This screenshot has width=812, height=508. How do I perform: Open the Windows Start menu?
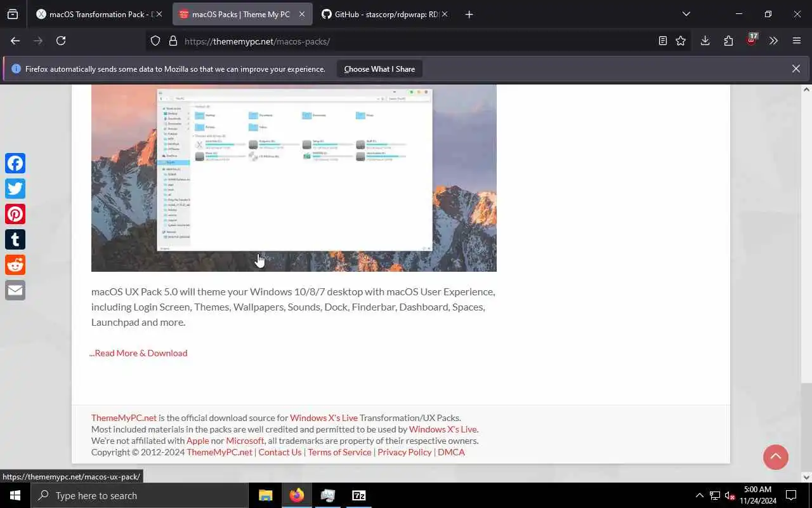point(15,495)
